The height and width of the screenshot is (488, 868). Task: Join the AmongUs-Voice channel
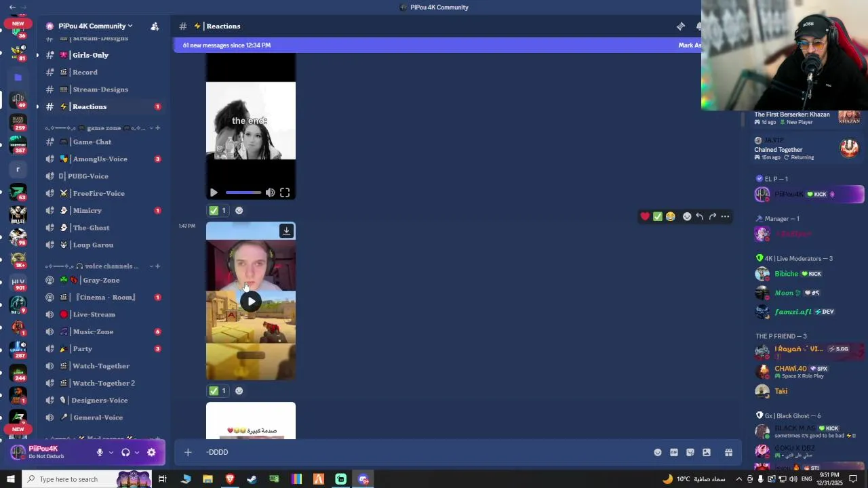coord(102,159)
